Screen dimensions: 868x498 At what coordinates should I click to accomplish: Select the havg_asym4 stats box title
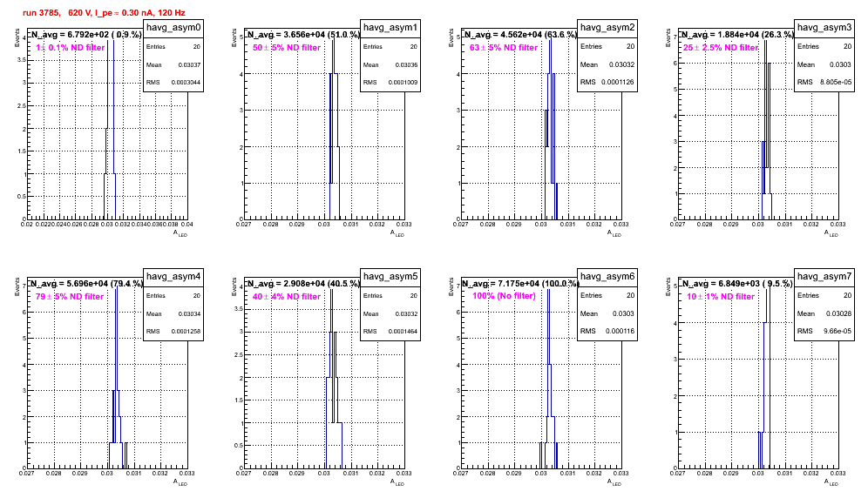(x=173, y=277)
